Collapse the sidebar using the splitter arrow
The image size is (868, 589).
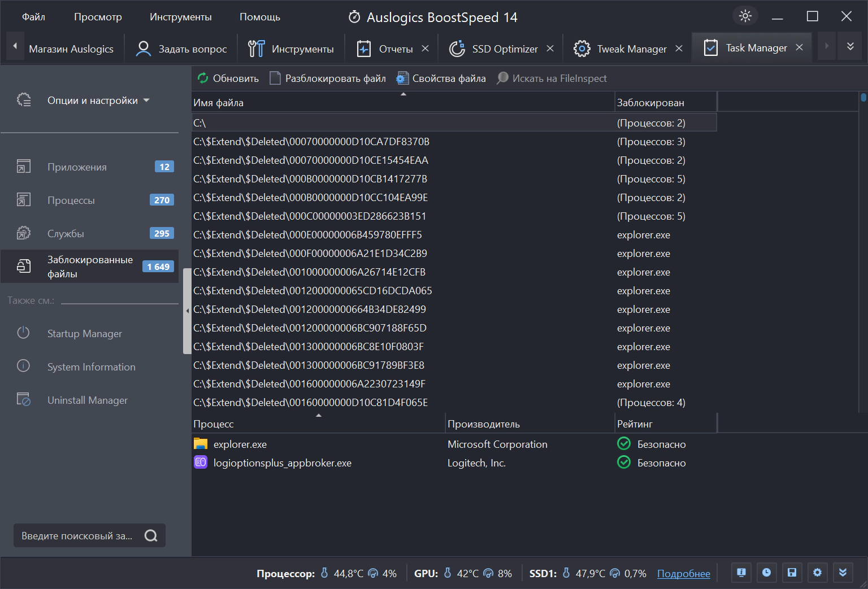point(187,311)
